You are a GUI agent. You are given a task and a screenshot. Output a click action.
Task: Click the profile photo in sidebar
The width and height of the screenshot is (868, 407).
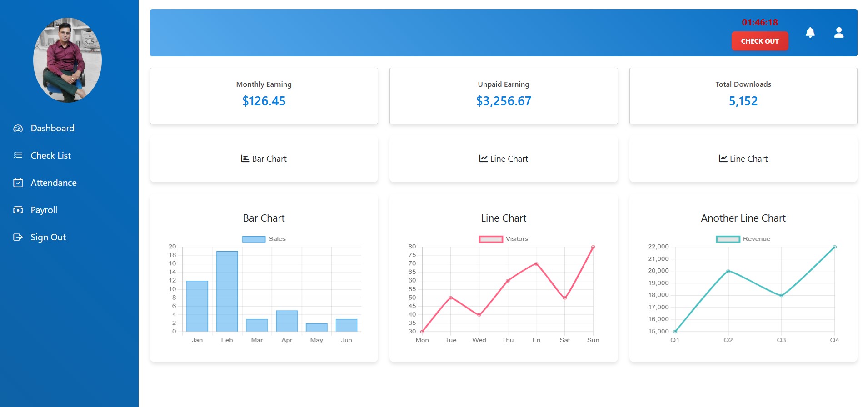67,60
